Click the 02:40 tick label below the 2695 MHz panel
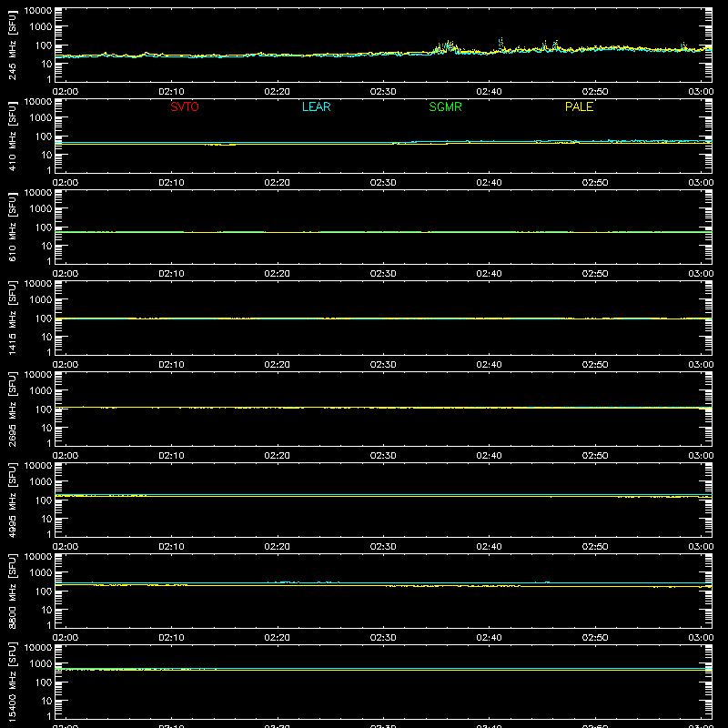This screenshot has width=728, height=728. 489,456
